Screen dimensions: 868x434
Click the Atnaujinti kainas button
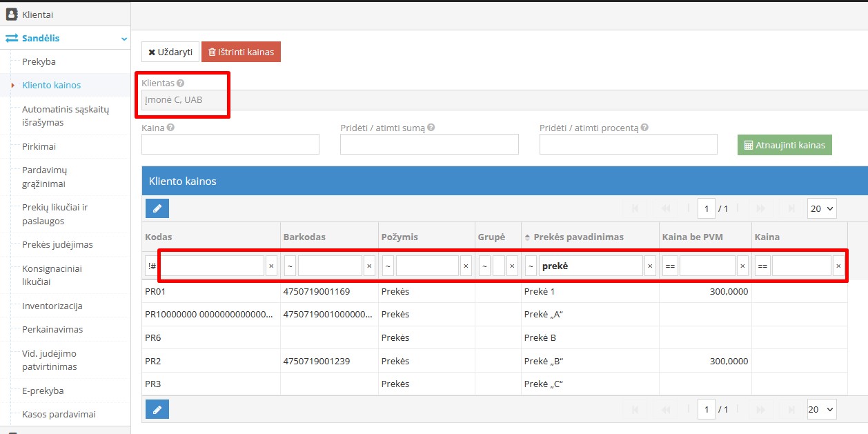(785, 145)
